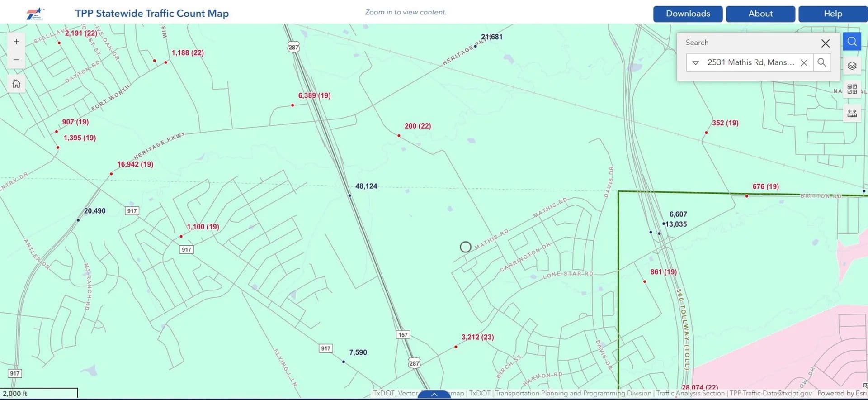Open the About page

tap(760, 14)
